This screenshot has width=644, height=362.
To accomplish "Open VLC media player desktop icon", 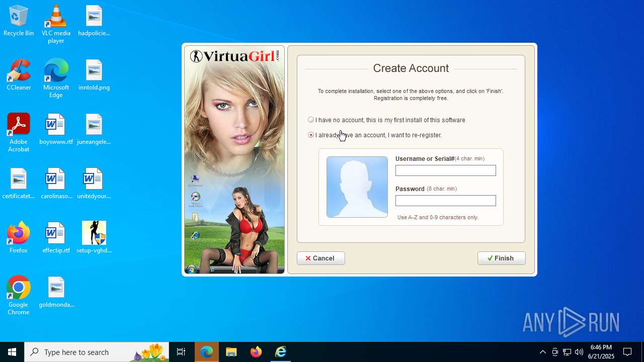I will click(56, 24).
